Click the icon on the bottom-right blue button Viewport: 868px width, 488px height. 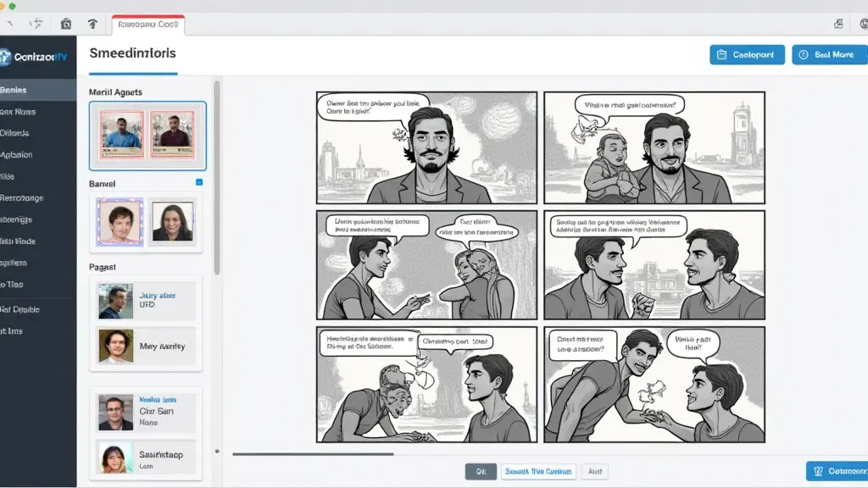pos(819,470)
